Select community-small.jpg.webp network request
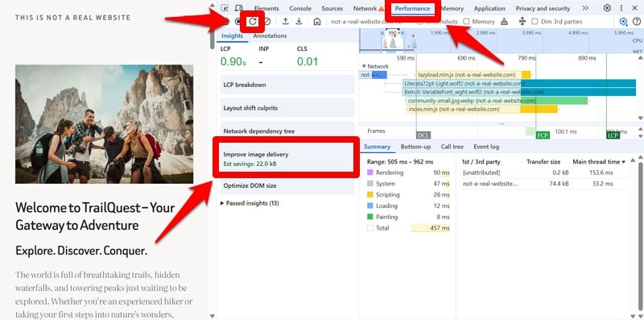The image size is (644, 320). (497, 101)
